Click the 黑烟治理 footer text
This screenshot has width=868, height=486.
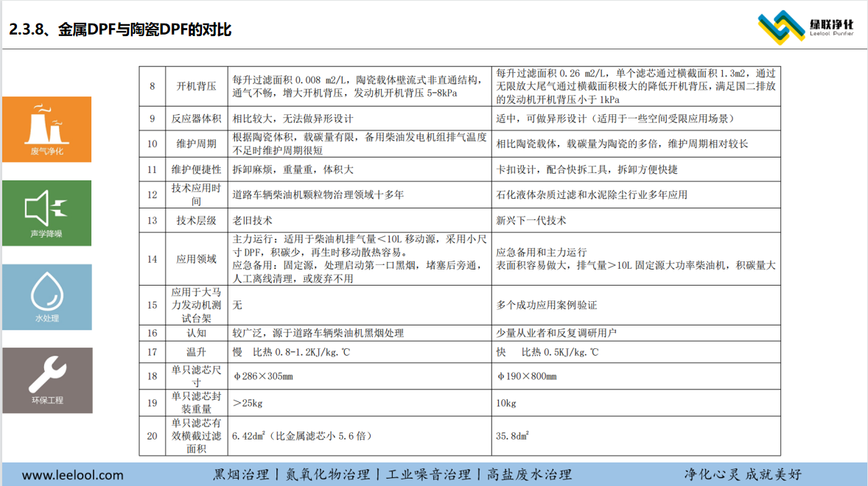(240, 475)
